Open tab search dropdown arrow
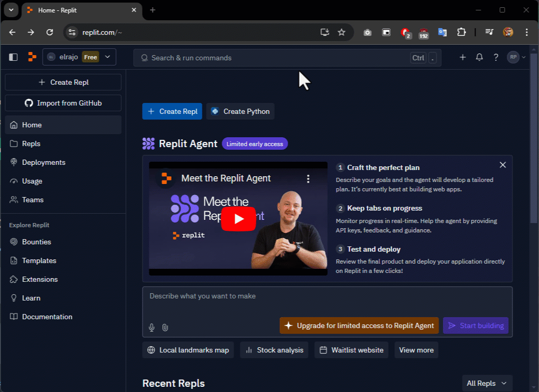The height and width of the screenshot is (392, 539). pos(11,10)
